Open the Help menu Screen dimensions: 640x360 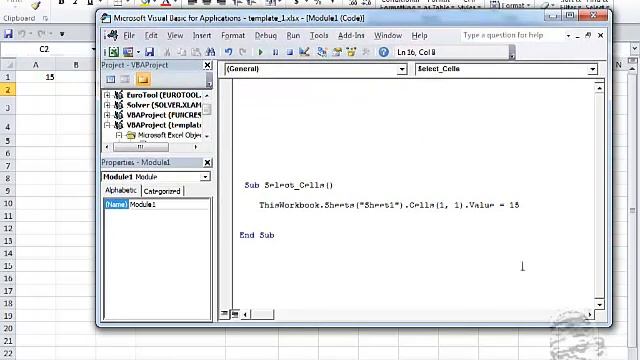point(419,36)
